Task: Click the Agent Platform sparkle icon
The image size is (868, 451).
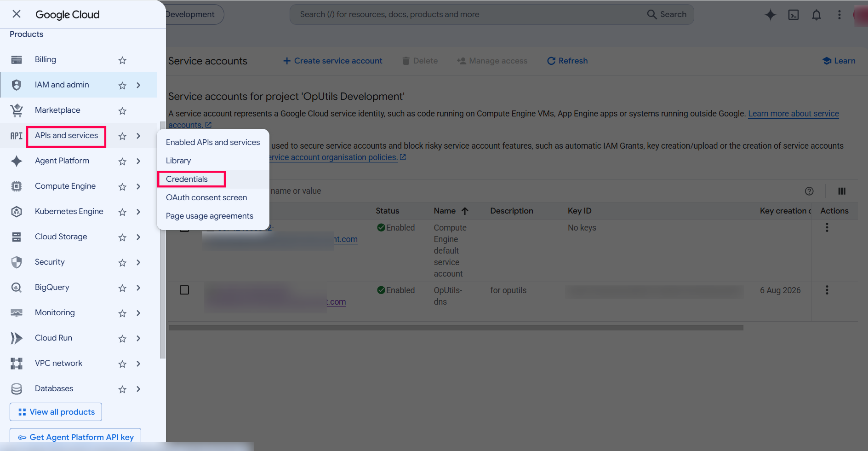Action: click(17, 161)
